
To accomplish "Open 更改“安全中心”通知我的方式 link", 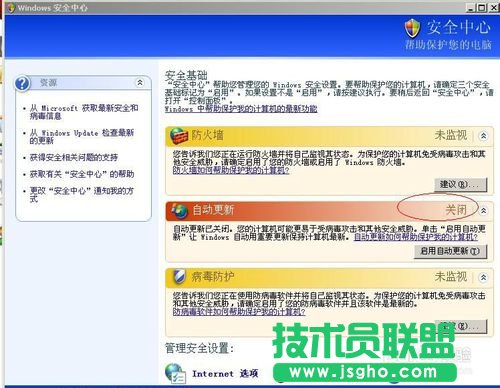I will [82, 195].
